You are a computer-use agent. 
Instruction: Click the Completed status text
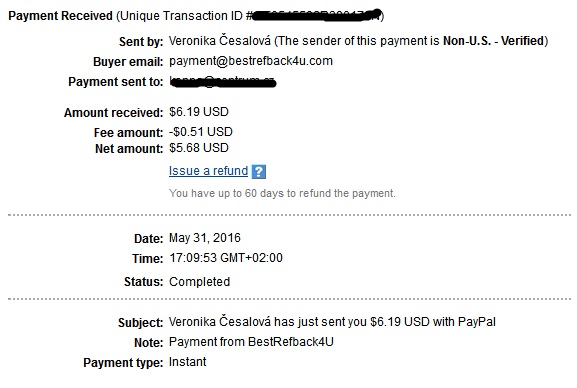(x=199, y=282)
